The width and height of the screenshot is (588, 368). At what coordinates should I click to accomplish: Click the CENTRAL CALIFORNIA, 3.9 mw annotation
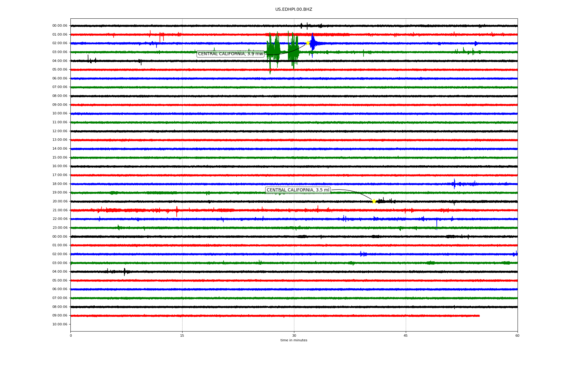point(230,54)
